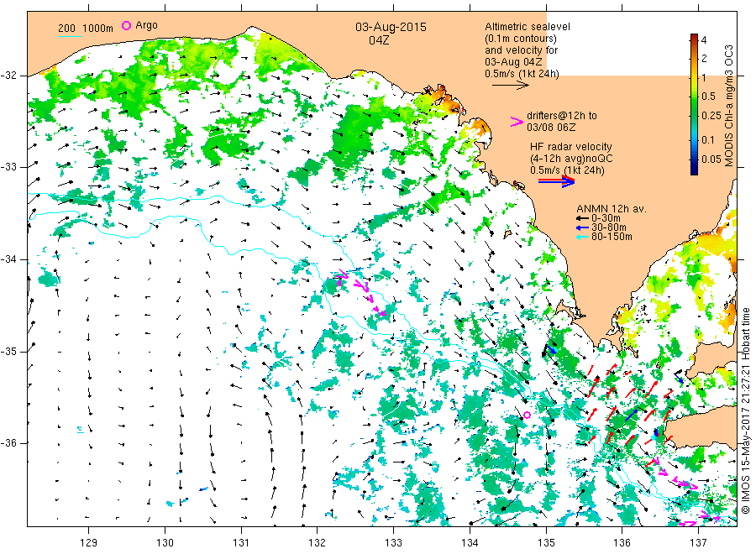Click the latitude axis label '-35'

[9, 352]
